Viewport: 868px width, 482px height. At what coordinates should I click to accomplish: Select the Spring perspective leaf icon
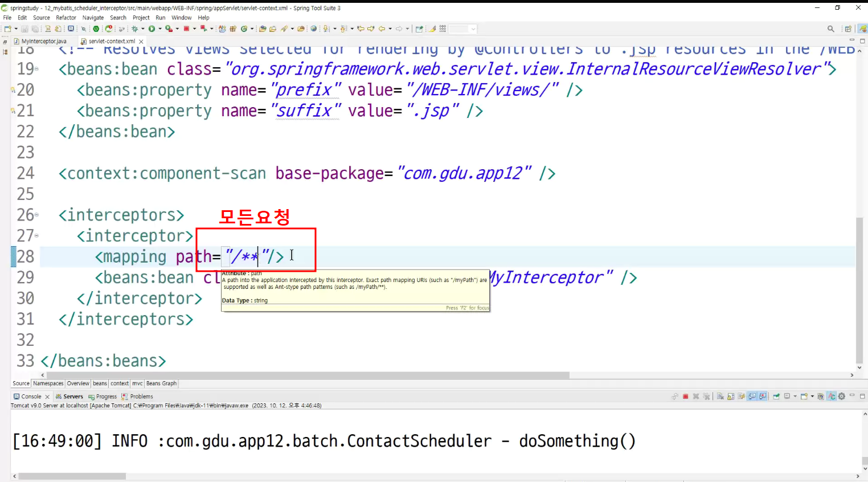(x=863, y=28)
